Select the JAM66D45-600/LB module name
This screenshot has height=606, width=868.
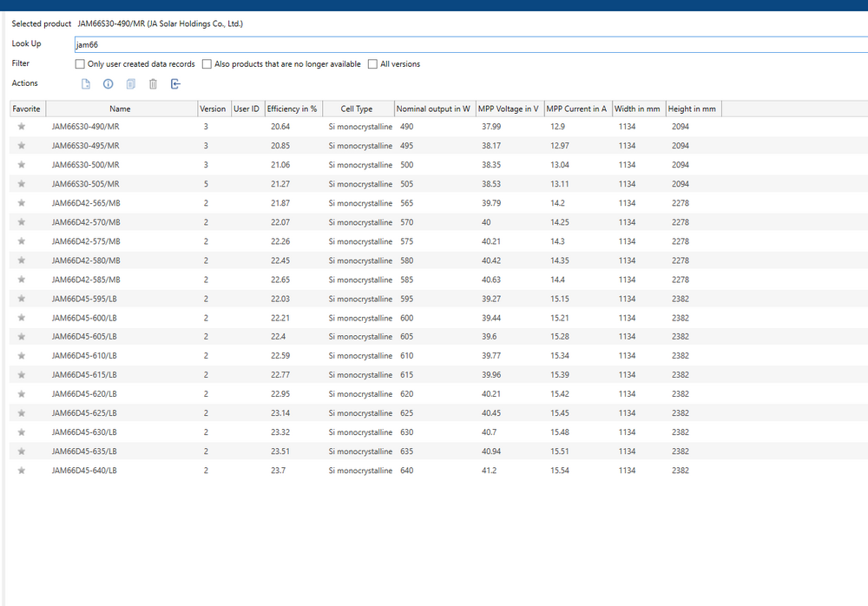84,318
